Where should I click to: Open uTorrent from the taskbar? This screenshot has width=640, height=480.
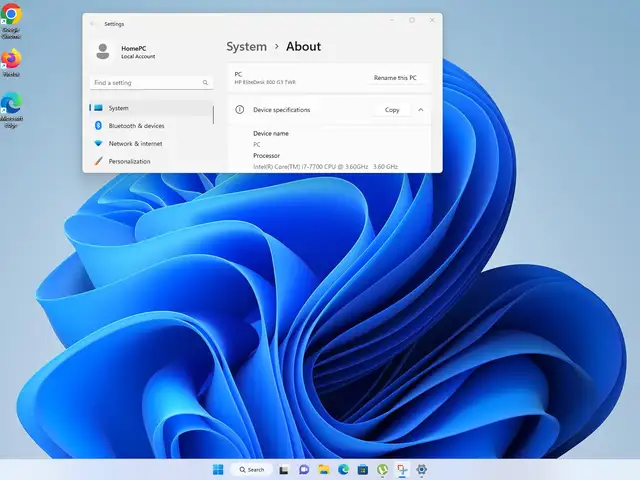click(382, 470)
